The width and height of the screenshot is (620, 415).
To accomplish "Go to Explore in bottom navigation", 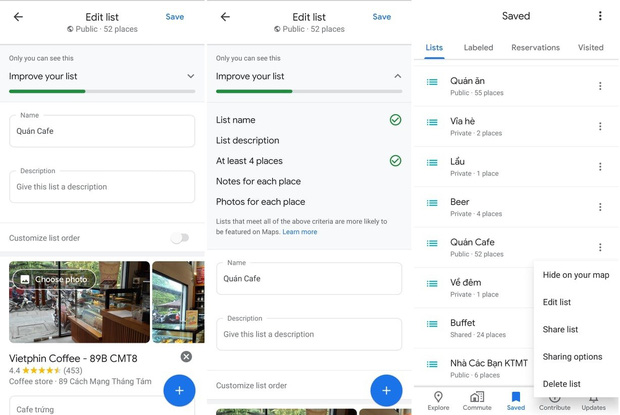I will [x=438, y=401].
